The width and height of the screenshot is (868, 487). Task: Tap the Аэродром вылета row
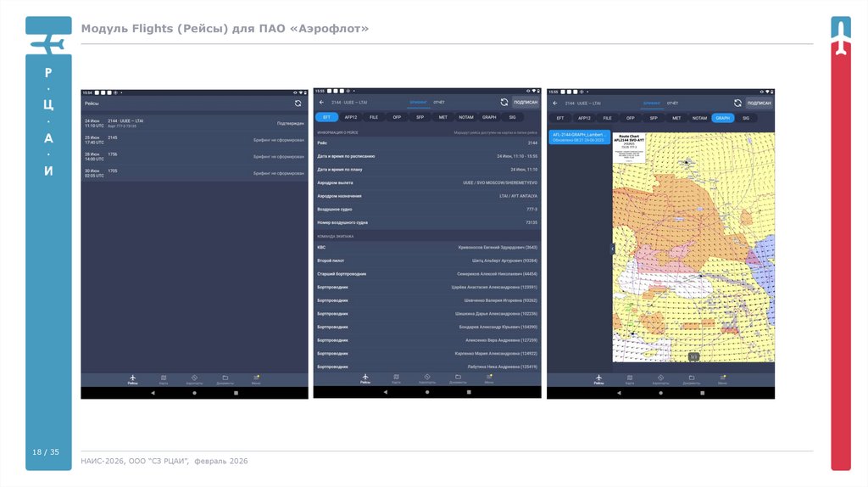pyautogui.click(x=427, y=182)
